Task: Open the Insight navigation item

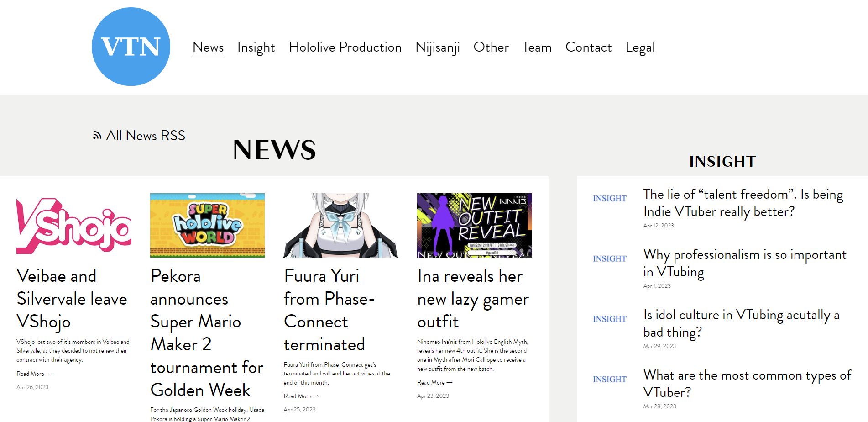Action: [x=256, y=47]
